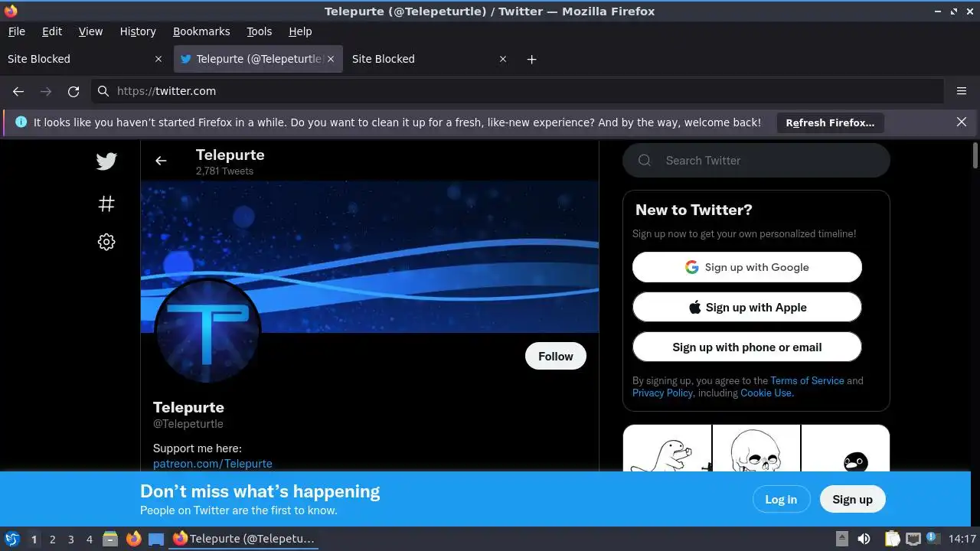Click the clipboard tray icon
Image resolution: width=980 pixels, height=551 pixels.
tap(892, 539)
